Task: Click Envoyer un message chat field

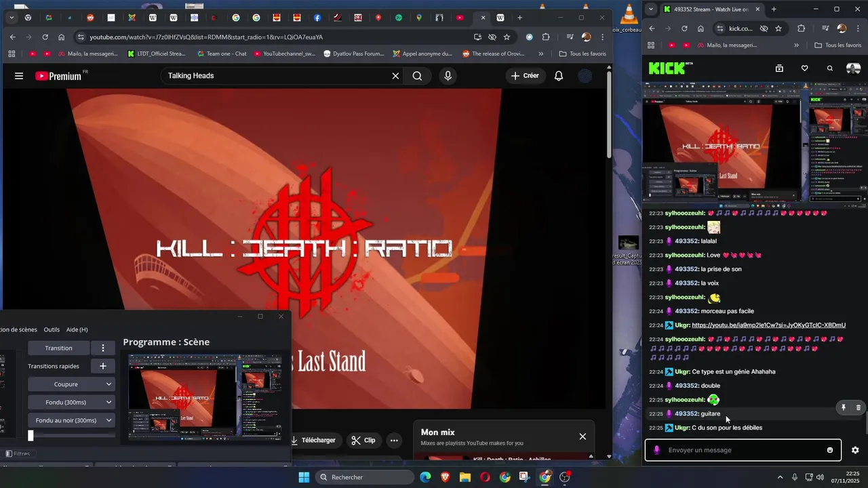Action: [743, 450]
